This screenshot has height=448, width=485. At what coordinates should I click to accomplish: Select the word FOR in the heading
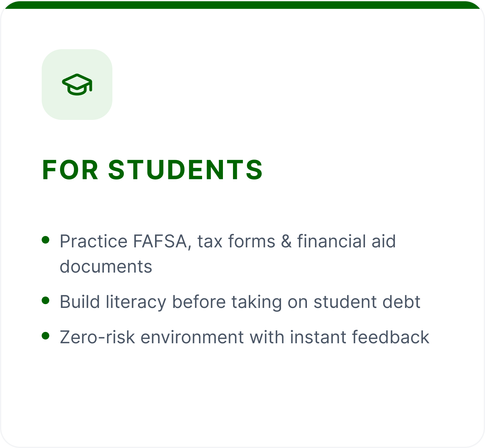pyautogui.click(x=70, y=170)
